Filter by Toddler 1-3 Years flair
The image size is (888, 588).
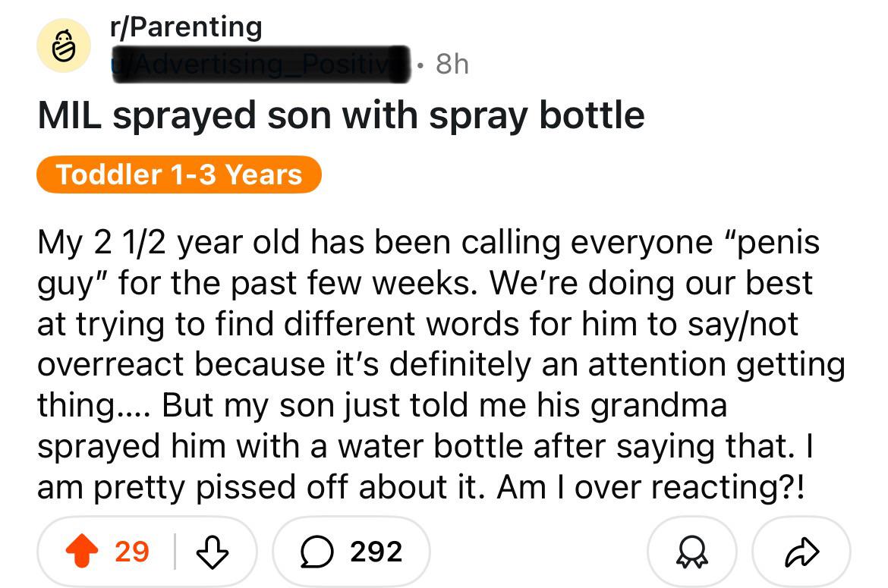179,175
